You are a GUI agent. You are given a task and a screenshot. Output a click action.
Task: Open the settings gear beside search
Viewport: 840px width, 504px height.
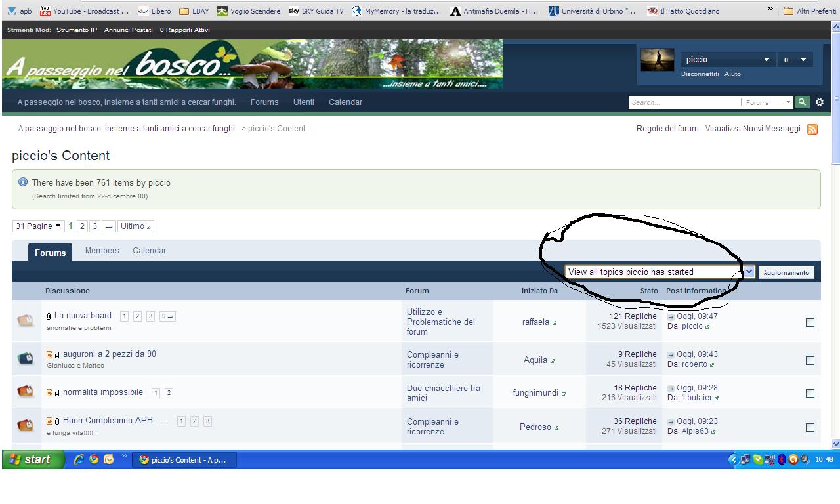pos(819,102)
